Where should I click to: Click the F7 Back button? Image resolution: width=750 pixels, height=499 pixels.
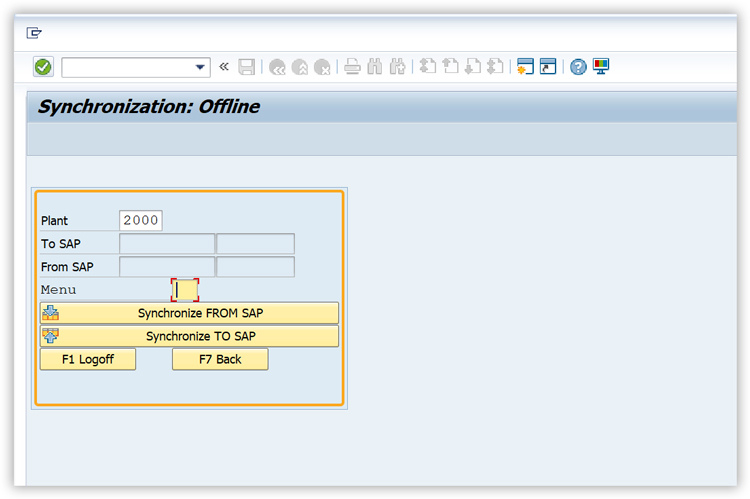(220, 359)
